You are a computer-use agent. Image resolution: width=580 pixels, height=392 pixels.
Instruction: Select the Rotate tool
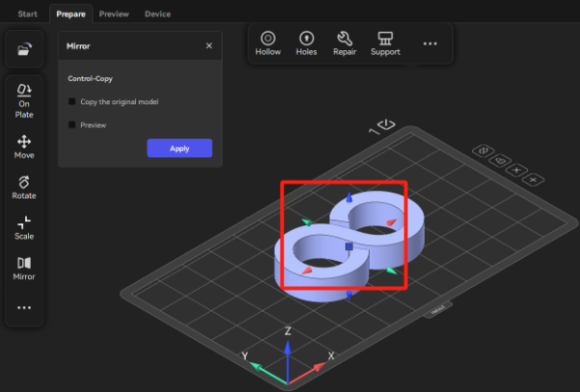point(24,187)
